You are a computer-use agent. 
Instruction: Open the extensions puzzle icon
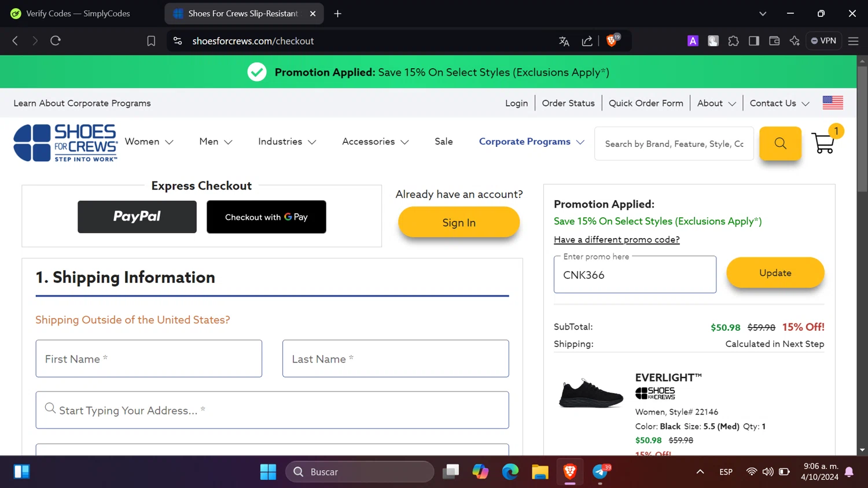point(733,41)
